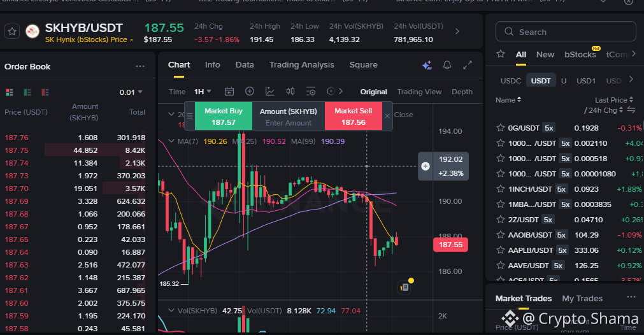Viewport: 644px width, 335px height.
Task: Click the candlestick chart style icon
Action: click(x=290, y=92)
